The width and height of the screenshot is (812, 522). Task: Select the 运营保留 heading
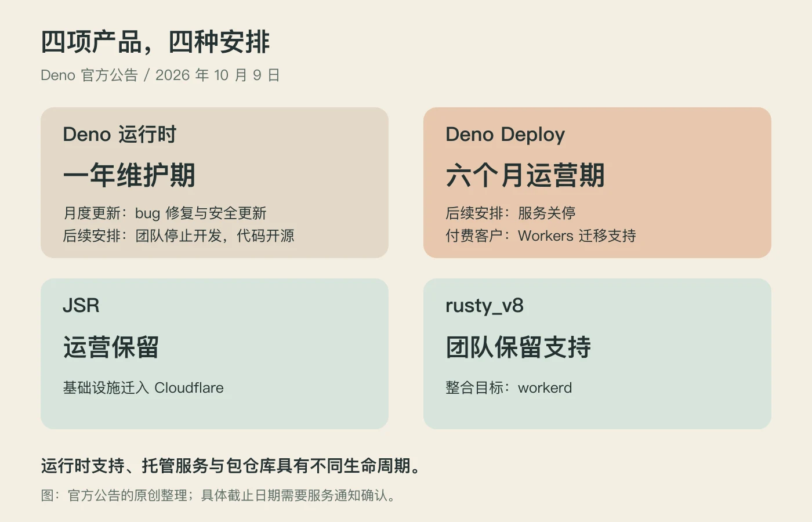111,347
